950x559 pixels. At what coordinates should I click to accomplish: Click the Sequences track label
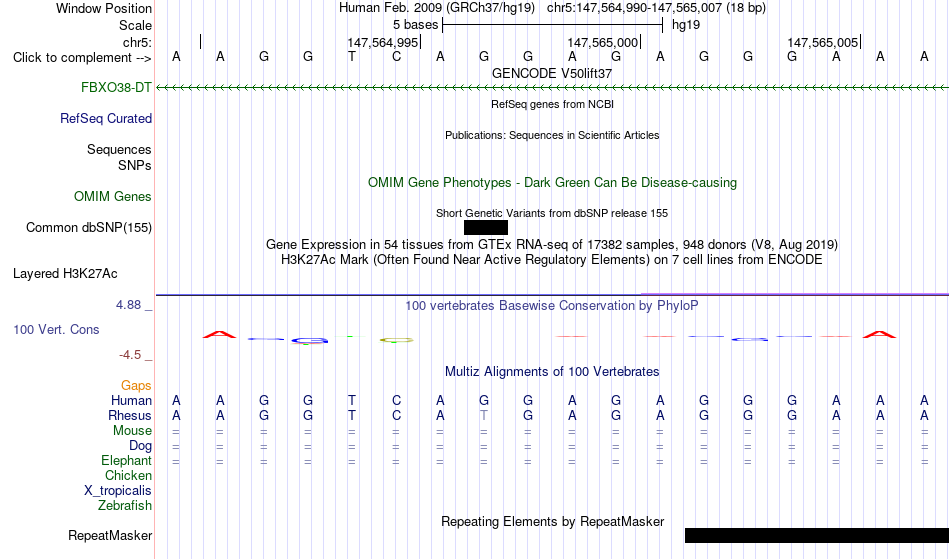119,150
